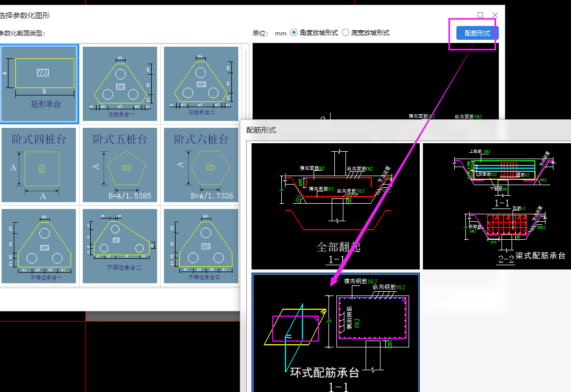The height and width of the screenshot is (392, 571).
Task: Select the 不等边承台三 section thumbnail
Action: (201, 246)
